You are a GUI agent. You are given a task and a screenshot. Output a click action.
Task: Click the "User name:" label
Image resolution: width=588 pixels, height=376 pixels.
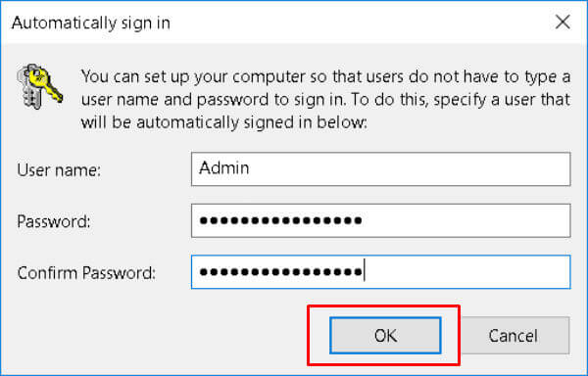pyautogui.click(x=59, y=170)
